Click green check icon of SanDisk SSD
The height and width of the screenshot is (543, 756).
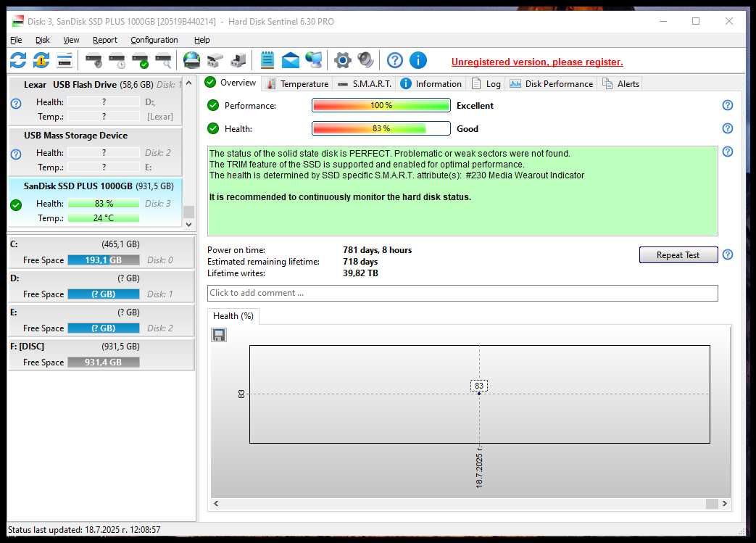coord(16,205)
